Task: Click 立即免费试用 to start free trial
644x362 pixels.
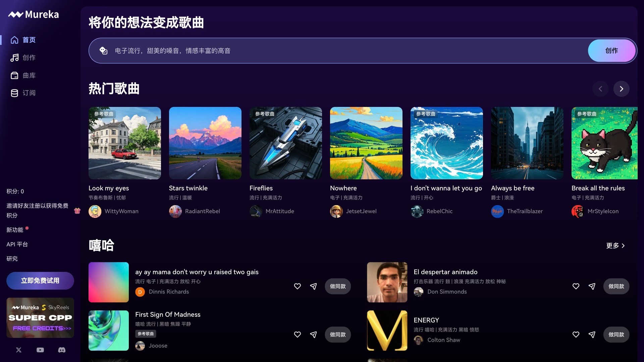Action: point(40,281)
